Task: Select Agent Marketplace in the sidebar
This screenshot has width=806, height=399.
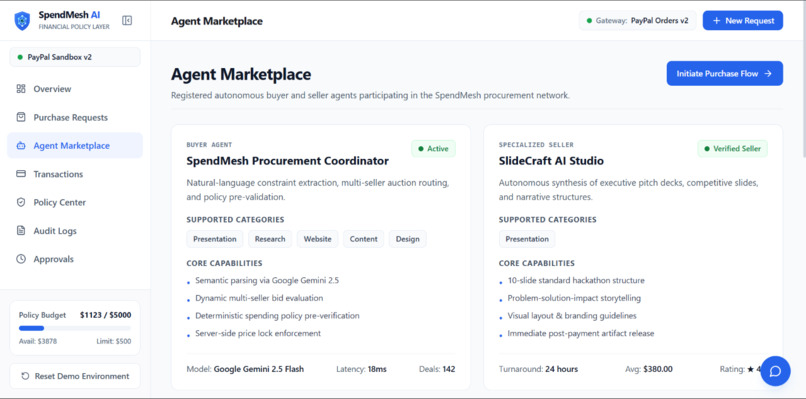Action: point(75,146)
